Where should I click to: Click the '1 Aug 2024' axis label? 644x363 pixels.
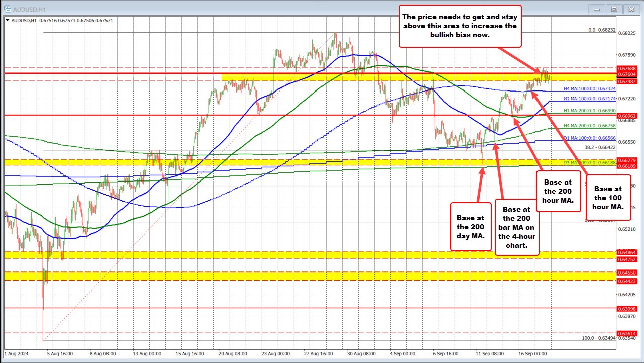[x=16, y=354]
